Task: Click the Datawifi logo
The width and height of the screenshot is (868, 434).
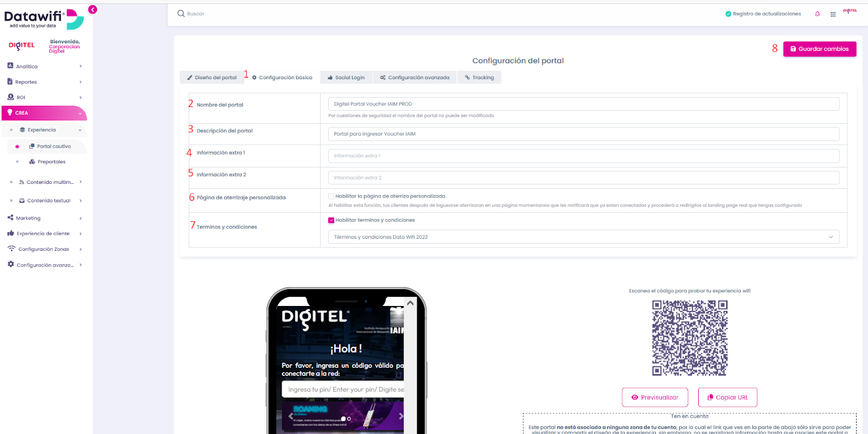Action: coord(43,18)
